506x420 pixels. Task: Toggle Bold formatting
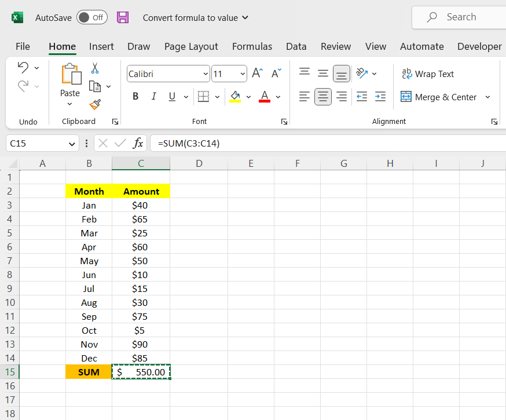coord(135,97)
